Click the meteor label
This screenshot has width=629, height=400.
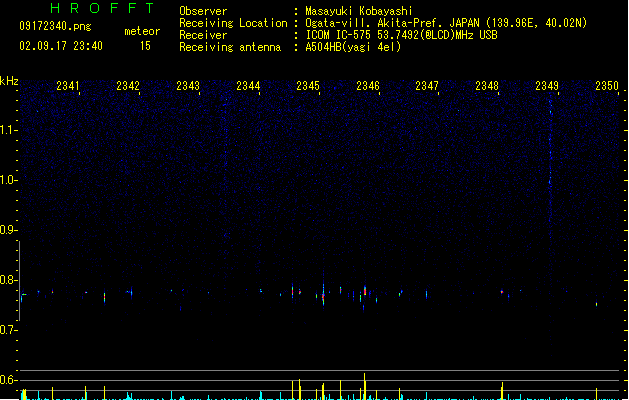142,31
